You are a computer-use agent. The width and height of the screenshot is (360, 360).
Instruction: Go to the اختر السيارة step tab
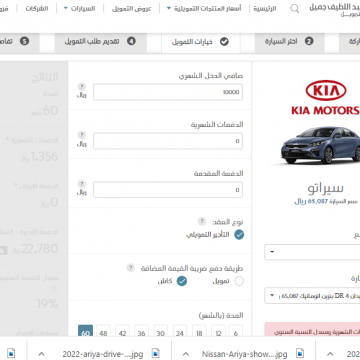coord(289,42)
